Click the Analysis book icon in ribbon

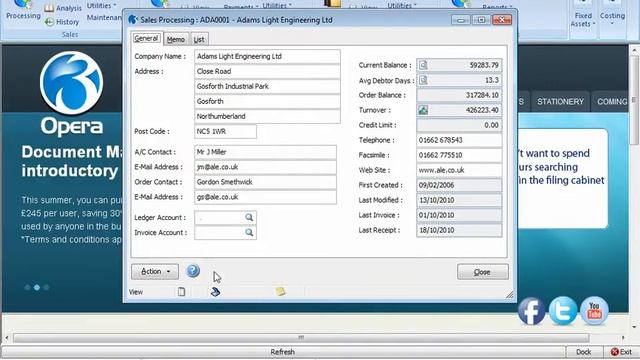[49, 8]
